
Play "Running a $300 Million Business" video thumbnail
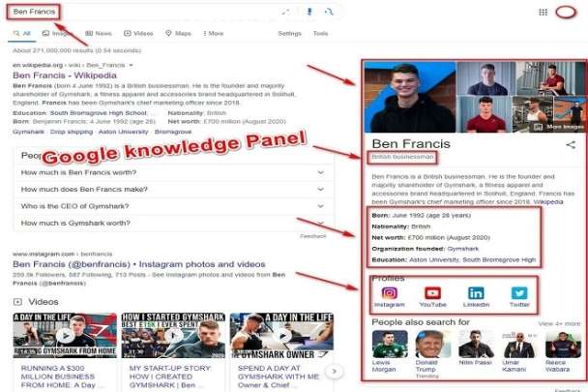coord(65,335)
